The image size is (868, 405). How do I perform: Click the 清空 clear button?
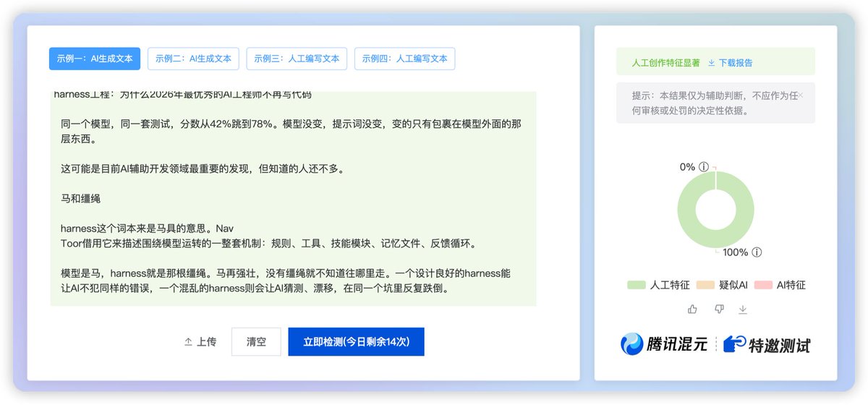click(x=256, y=342)
